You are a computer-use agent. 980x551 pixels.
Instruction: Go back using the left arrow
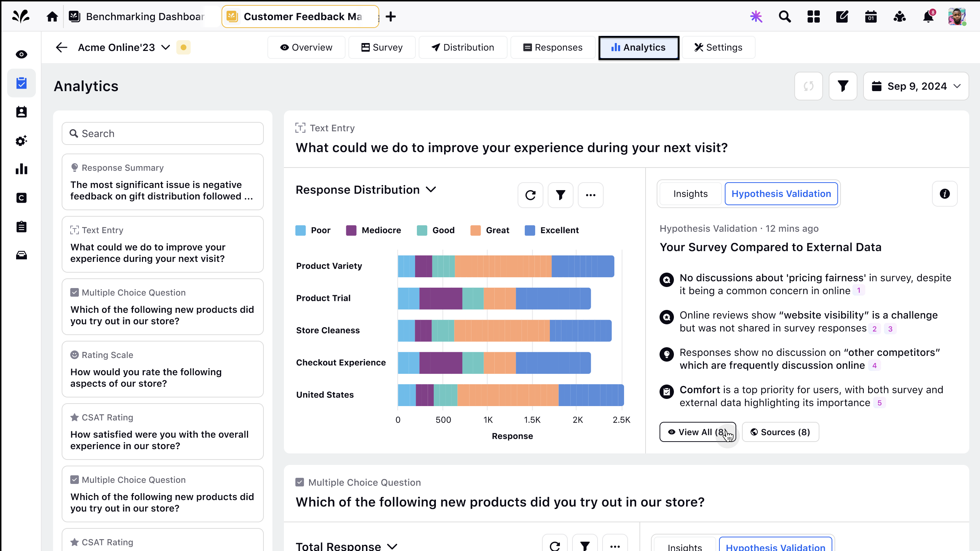61,48
